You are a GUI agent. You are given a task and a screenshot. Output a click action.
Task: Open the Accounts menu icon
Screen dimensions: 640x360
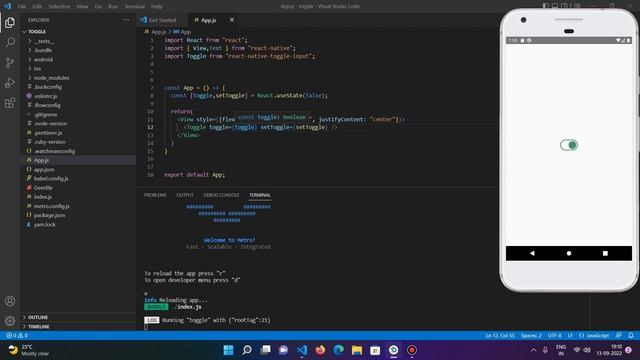pos(10,301)
